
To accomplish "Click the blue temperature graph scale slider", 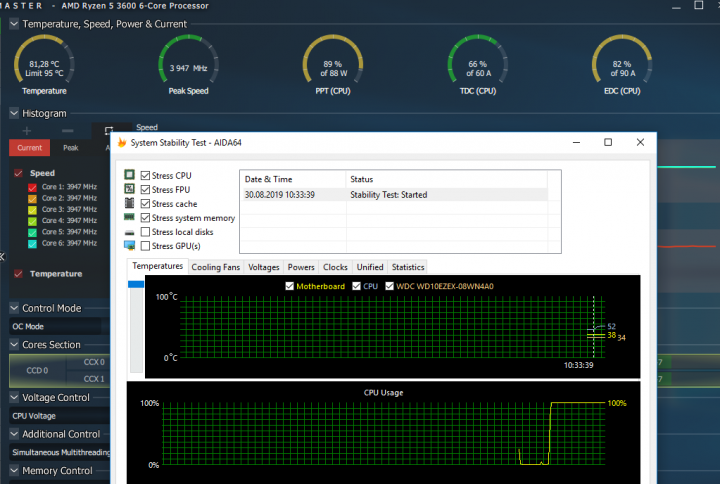I will coord(136,284).
